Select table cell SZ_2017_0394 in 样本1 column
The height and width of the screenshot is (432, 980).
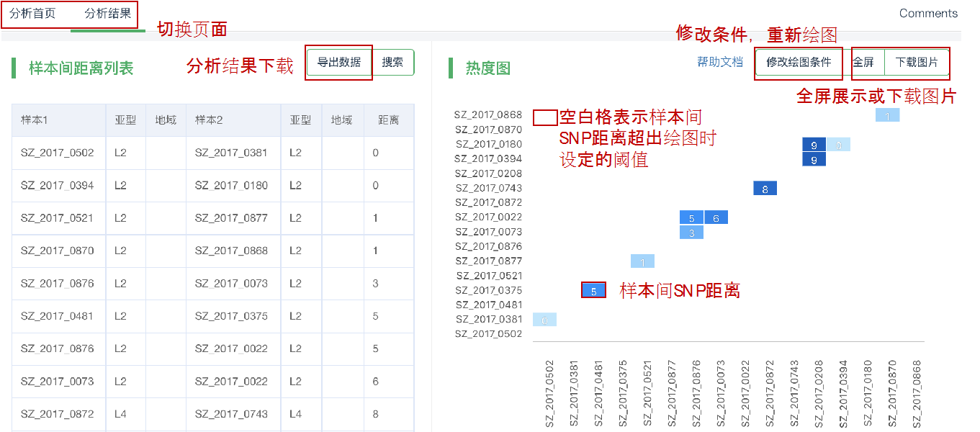58,185
